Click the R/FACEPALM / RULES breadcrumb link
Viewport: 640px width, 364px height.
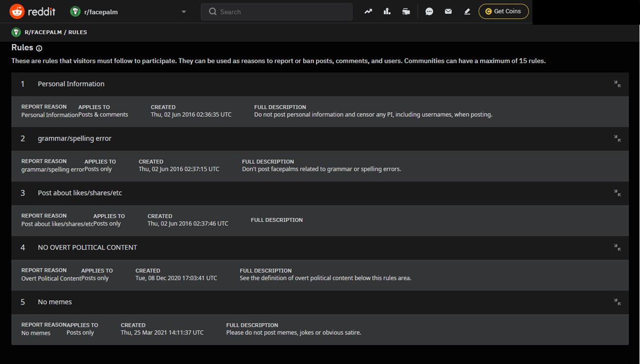point(56,32)
